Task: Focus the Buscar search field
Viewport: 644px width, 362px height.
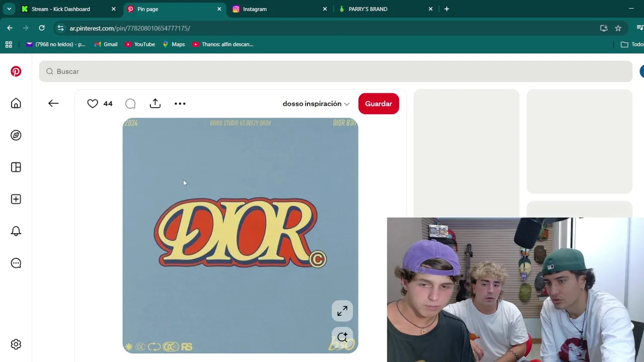Action: (336, 71)
